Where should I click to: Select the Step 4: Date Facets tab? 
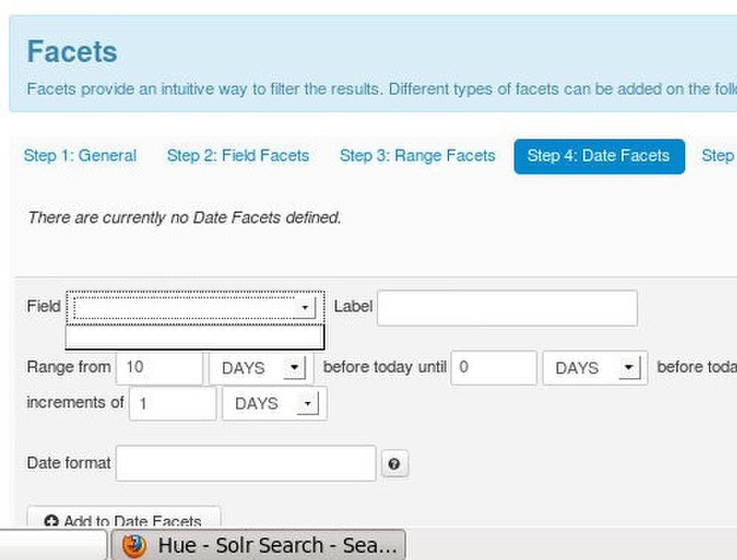[x=599, y=156]
